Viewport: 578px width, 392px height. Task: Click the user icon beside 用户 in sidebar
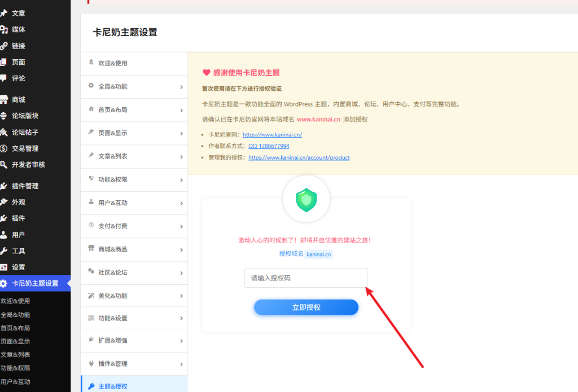point(4,235)
